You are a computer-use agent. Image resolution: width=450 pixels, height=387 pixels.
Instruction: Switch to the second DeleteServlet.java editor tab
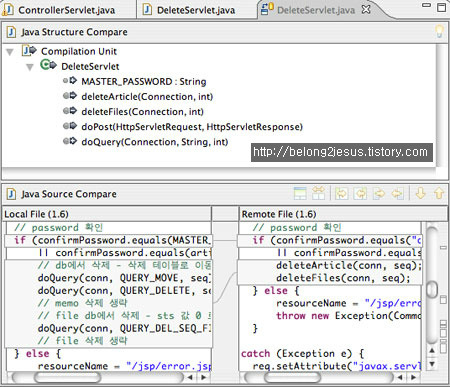pos(190,10)
